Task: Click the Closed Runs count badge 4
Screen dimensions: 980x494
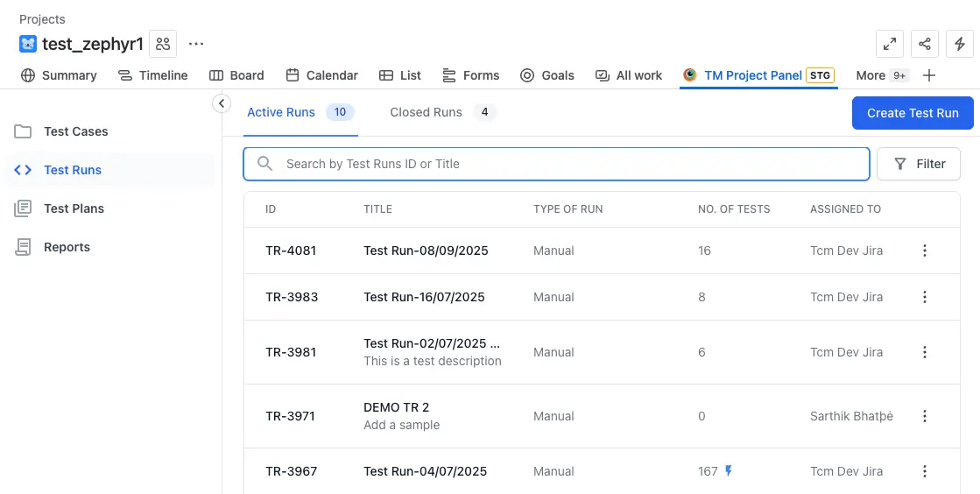Action: pyautogui.click(x=484, y=113)
